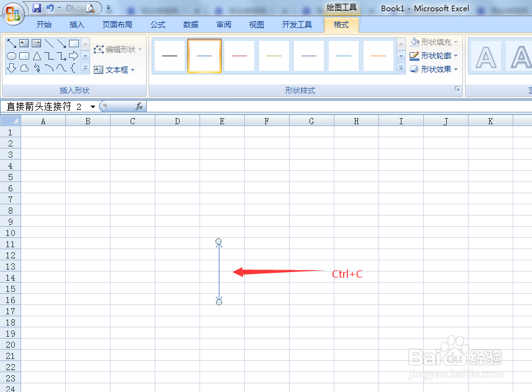Apply the black line shape style
Image resolution: width=532 pixels, height=392 pixels.
coord(170,56)
